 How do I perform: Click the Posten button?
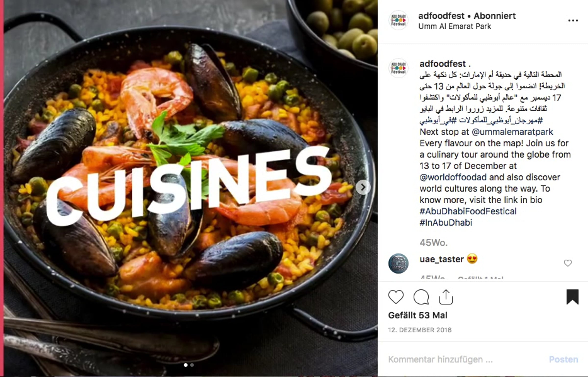[x=563, y=359]
